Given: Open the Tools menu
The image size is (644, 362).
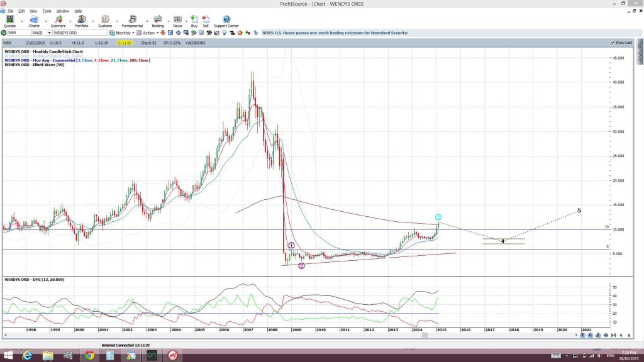Looking at the screenshot, I should 47,11.
